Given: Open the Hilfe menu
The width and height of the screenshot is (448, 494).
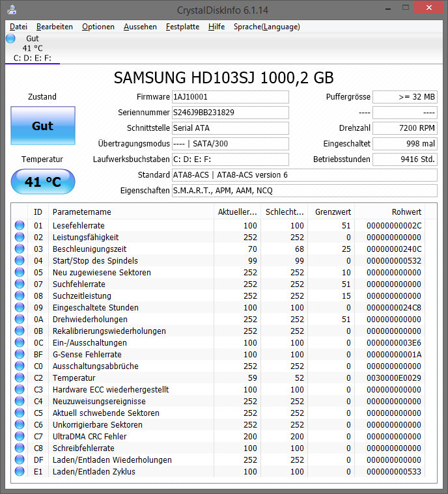Looking at the screenshot, I should pyautogui.click(x=216, y=27).
